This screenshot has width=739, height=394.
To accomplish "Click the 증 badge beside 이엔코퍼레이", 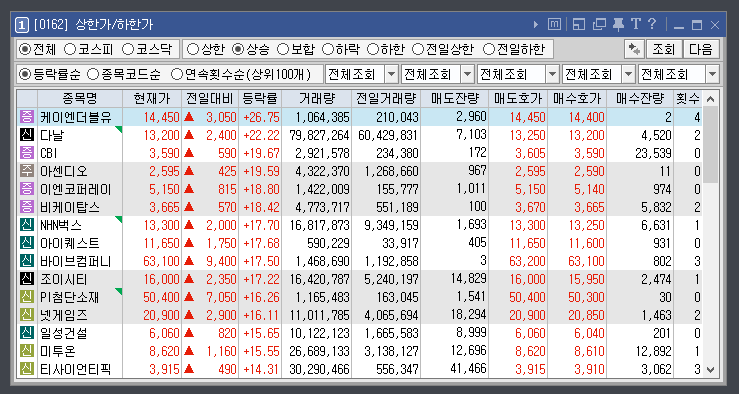I will point(27,189).
